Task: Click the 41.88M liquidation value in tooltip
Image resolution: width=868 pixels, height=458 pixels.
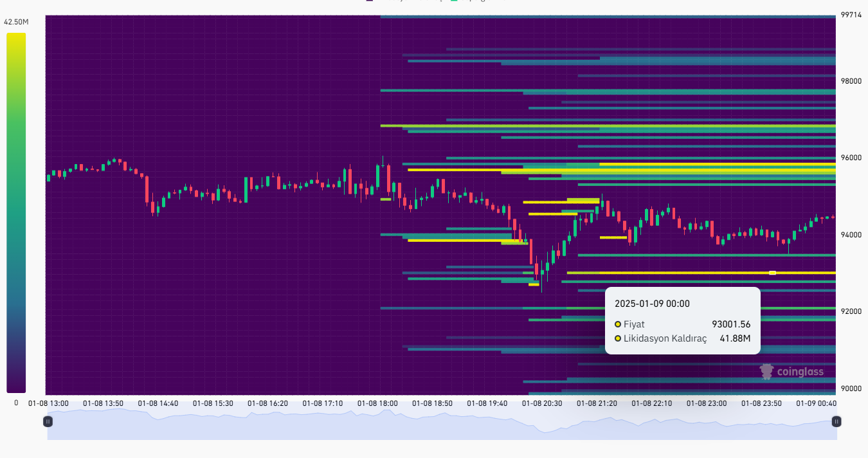Action: click(735, 338)
